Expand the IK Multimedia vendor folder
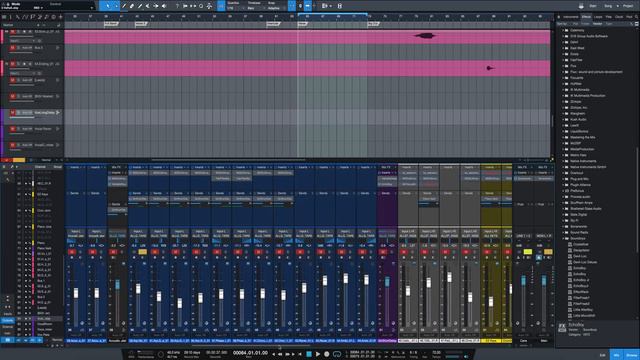Viewport: 640px width, 360px height. point(563,90)
